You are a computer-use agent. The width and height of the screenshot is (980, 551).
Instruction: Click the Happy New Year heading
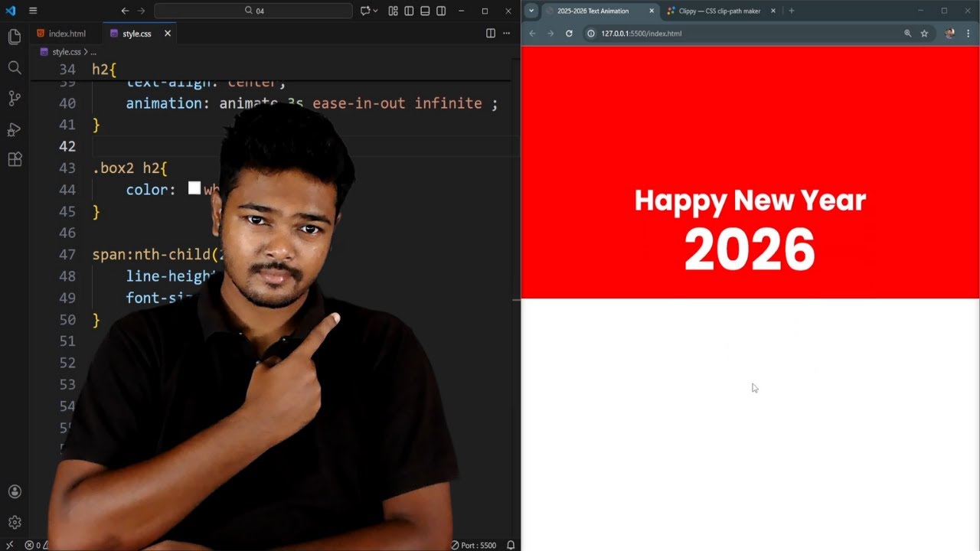click(750, 201)
